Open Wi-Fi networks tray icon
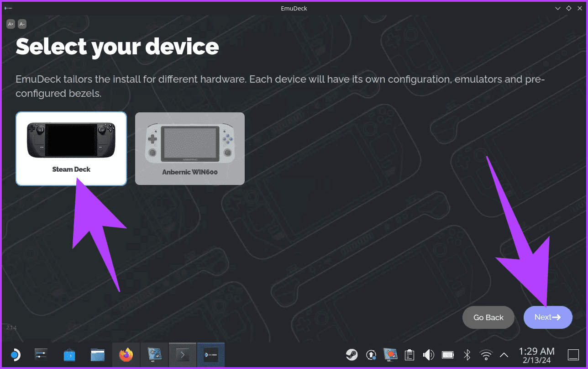 [486, 355]
